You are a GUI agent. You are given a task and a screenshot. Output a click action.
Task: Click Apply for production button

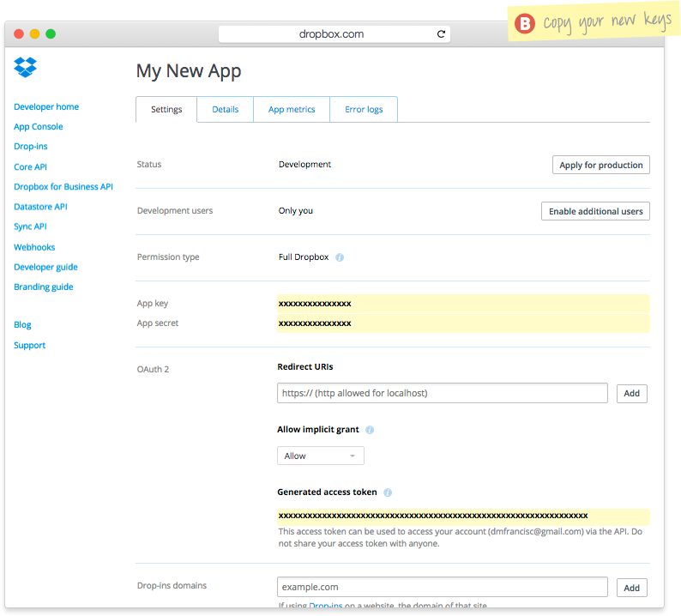[x=600, y=165]
